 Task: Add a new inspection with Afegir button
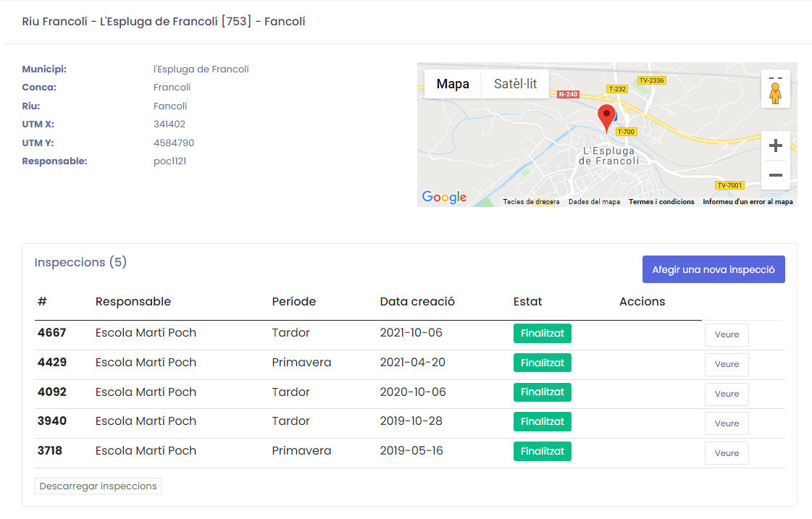(x=713, y=269)
